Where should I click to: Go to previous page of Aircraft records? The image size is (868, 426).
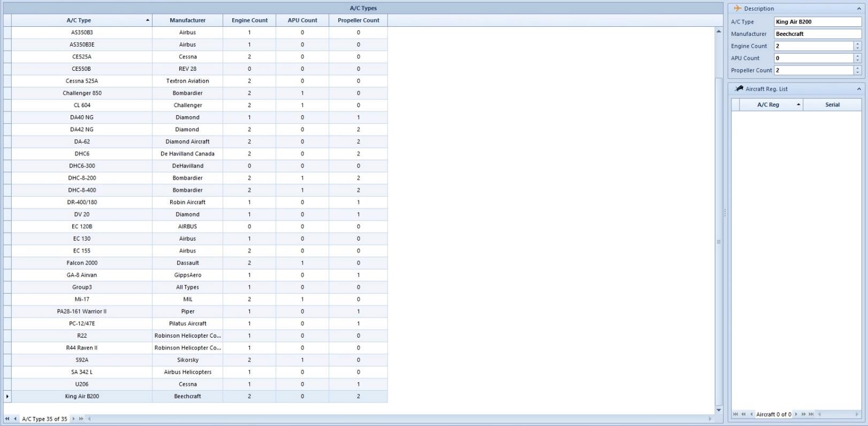(x=743, y=414)
